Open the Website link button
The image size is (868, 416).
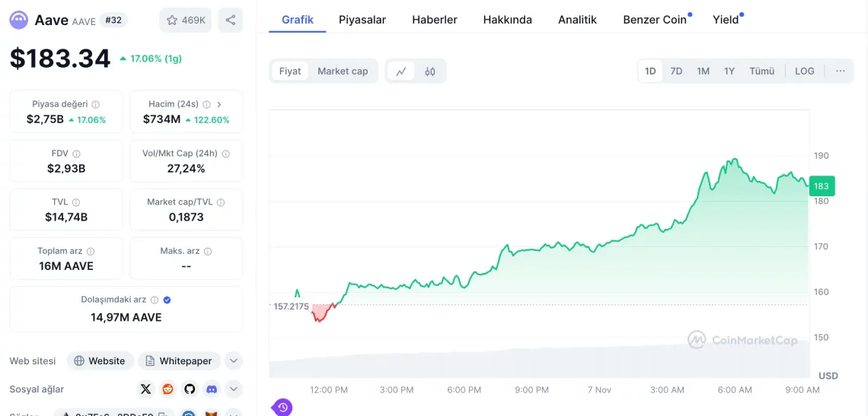[x=101, y=361]
